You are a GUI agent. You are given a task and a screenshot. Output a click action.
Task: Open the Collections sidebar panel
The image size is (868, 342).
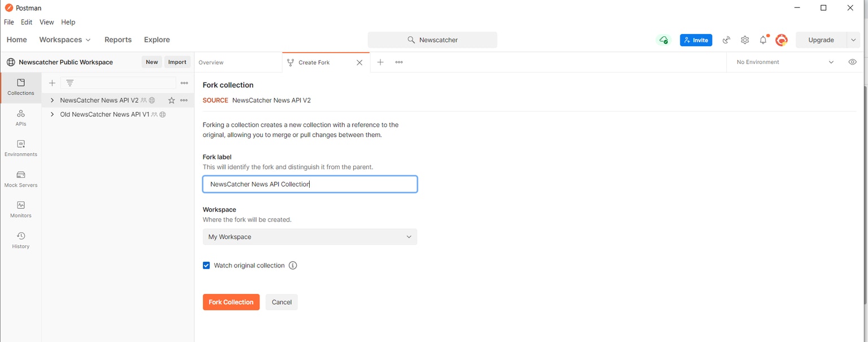click(21, 87)
